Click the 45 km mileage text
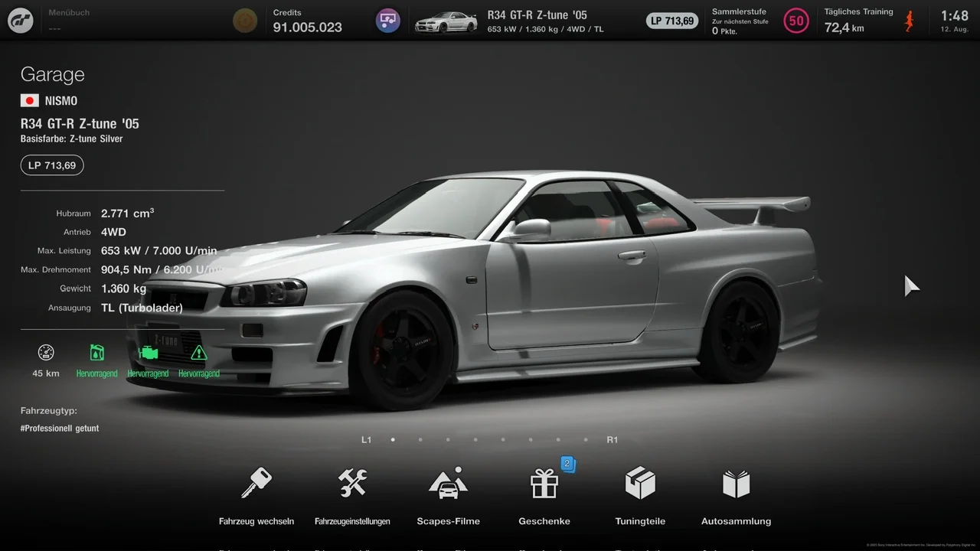 pyautogui.click(x=46, y=373)
